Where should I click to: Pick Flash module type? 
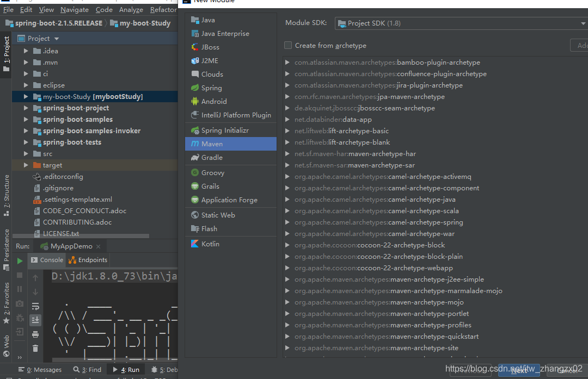click(231, 229)
